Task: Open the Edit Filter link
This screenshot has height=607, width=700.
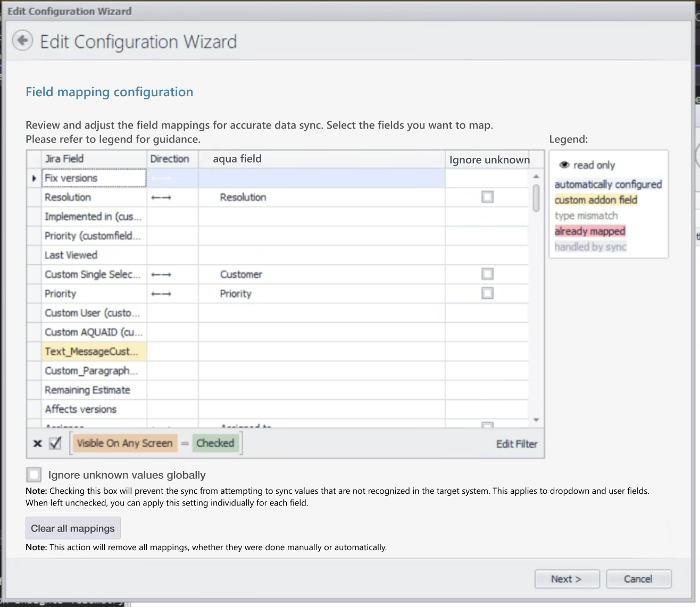Action: [516, 444]
